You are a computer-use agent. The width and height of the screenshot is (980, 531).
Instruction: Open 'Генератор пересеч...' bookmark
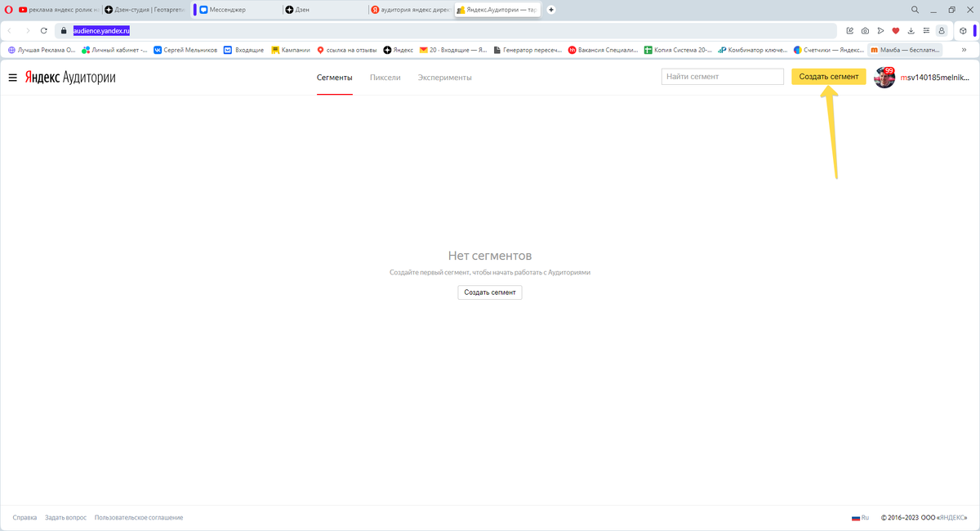528,50
